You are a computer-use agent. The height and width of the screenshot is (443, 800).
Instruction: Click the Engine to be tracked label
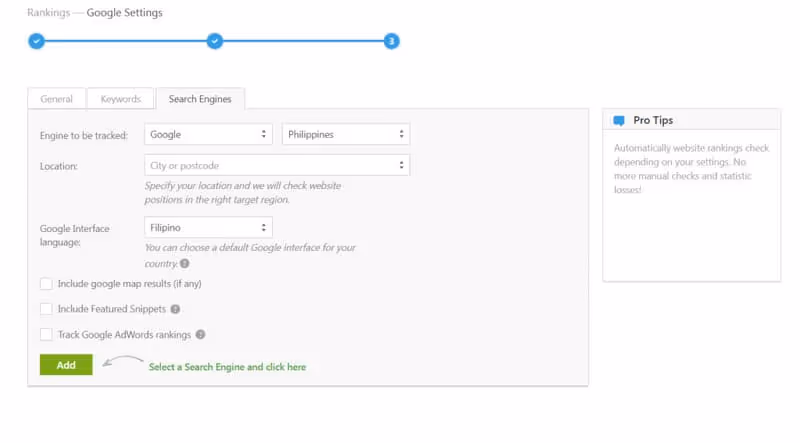click(x=84, y=135)
